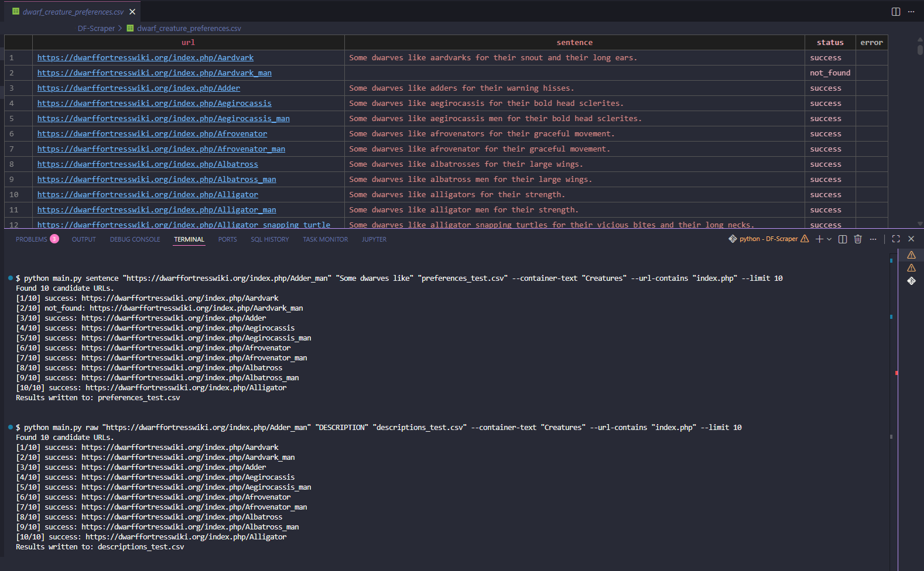The width and height of the screenshot is (924, 571).
Task: Click the problems count badge
Action: (x=54, y=239)
